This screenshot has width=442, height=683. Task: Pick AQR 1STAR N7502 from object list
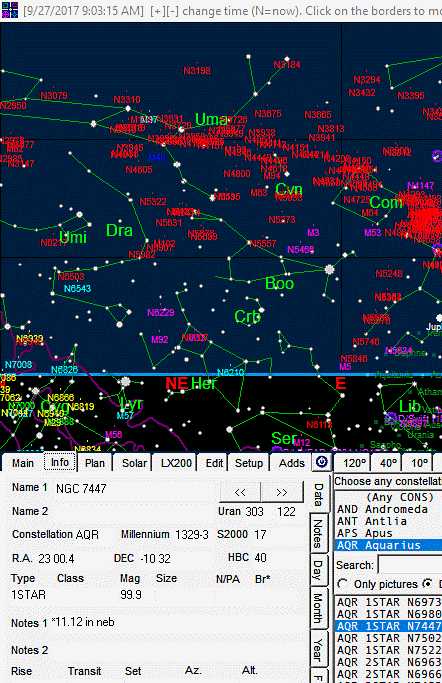(389, 638)
